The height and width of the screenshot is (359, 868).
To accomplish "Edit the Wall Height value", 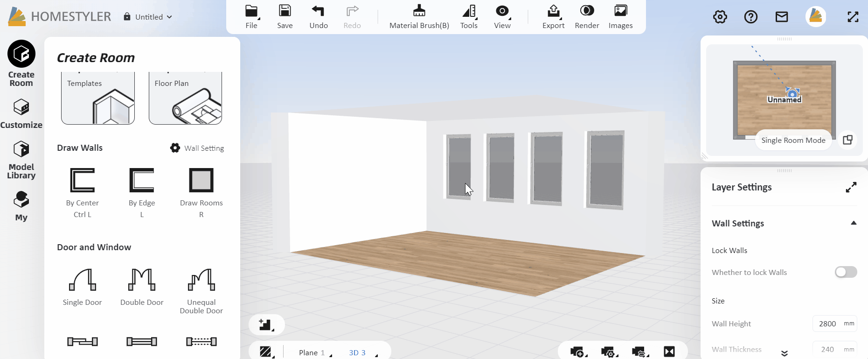I will (x=835, y=324).
